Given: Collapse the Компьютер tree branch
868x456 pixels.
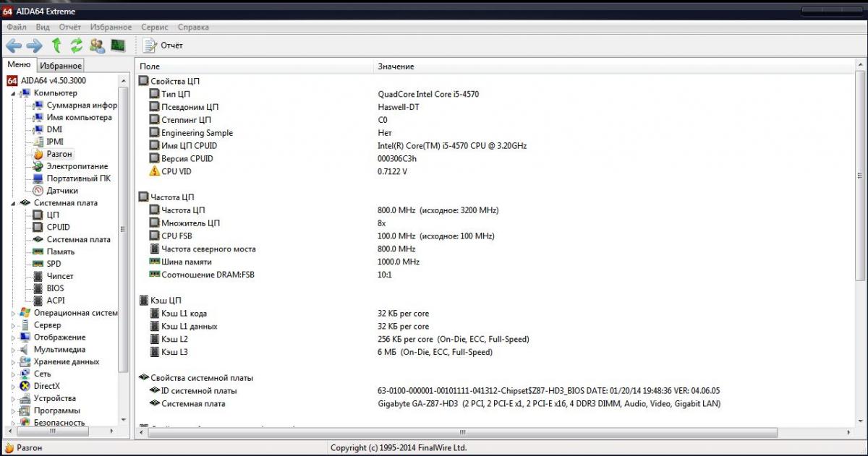Looking at the screenshot, I should (14, 93).
